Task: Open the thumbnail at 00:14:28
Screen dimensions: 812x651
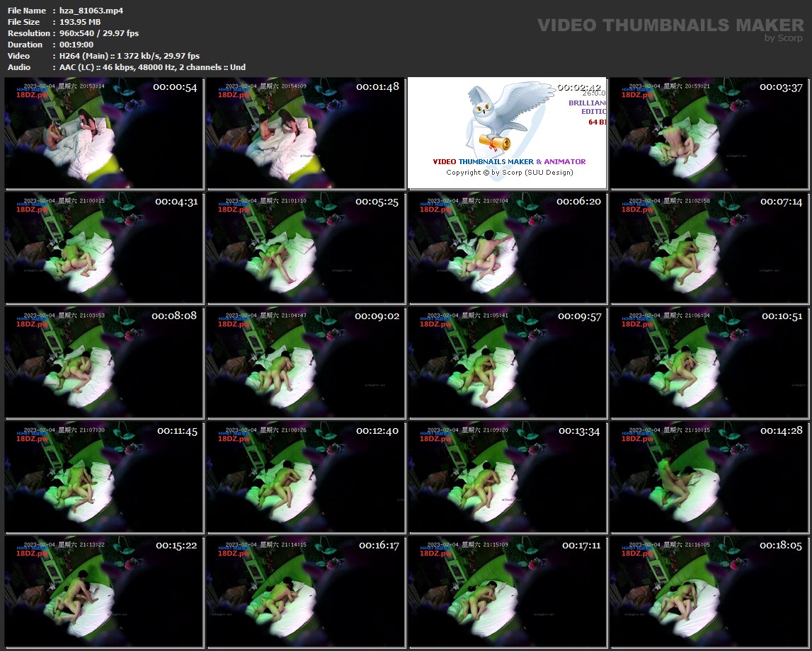Action: pyautogui.click(x=709, y=477)
